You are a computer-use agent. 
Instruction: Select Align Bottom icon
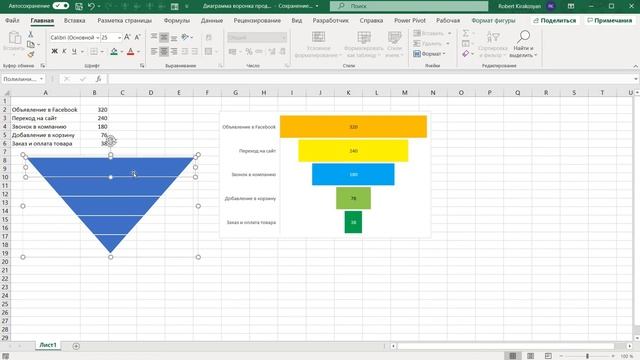coord(174,37)
